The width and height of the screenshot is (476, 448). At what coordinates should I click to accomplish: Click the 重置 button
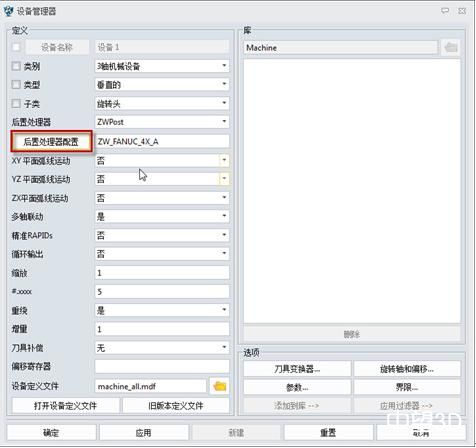click(x=328, y=433)
